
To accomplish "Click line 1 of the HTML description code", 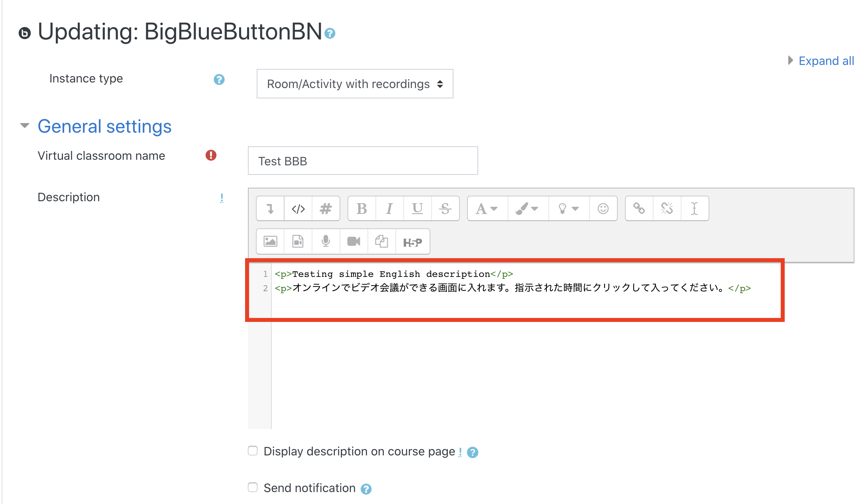I will pos(394,274).
